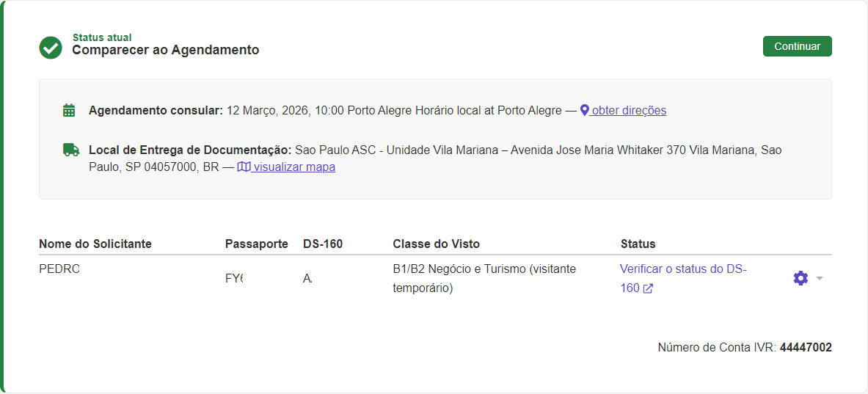This screenshot has width=868, height=394.
Task: Click the folded map icon
Action: [244, 167]
